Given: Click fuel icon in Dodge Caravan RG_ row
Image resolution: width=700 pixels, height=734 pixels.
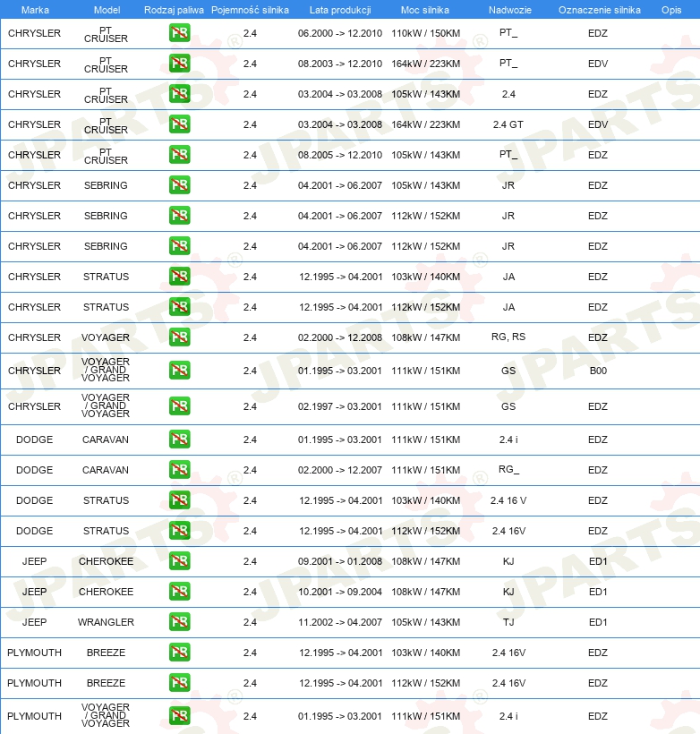Looking at the screenshot, I should tap(180, 470).
